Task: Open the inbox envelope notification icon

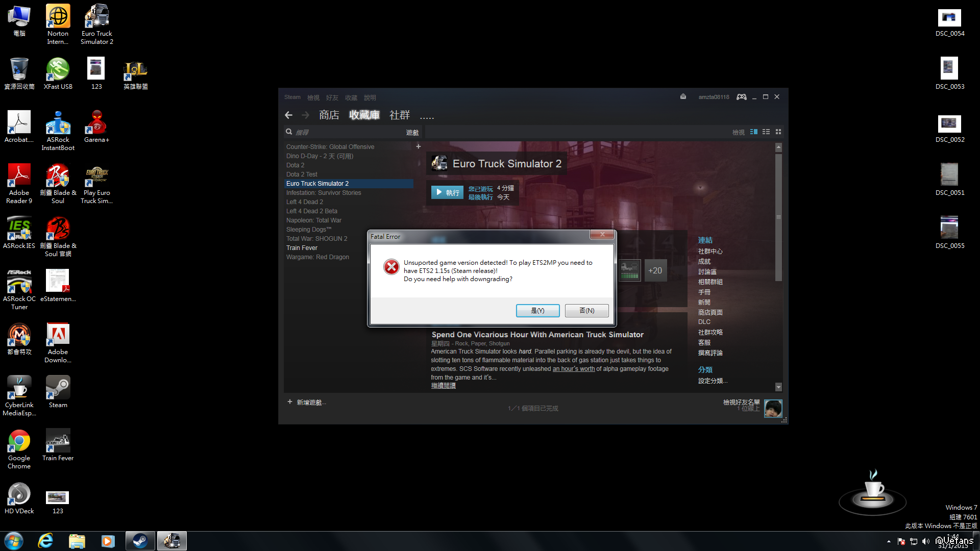Action: 683,96
